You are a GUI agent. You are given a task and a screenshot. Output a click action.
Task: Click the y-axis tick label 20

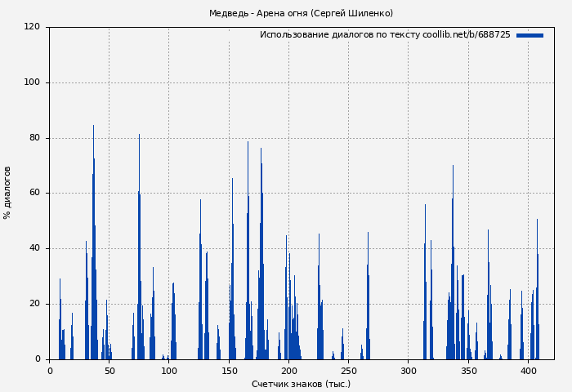[34, 304]
